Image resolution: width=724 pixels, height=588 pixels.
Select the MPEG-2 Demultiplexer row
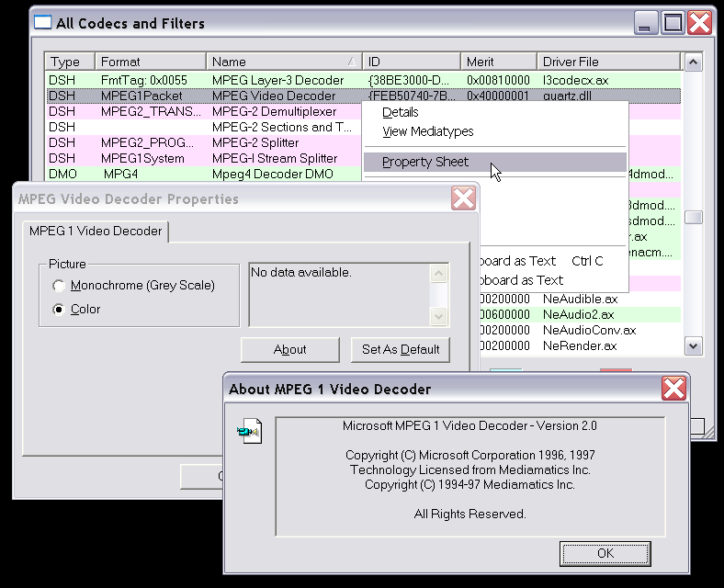click(204, 112)
